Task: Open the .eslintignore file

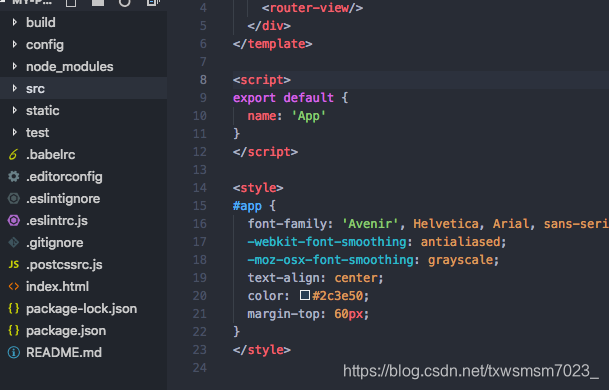Action: [63, 199]
